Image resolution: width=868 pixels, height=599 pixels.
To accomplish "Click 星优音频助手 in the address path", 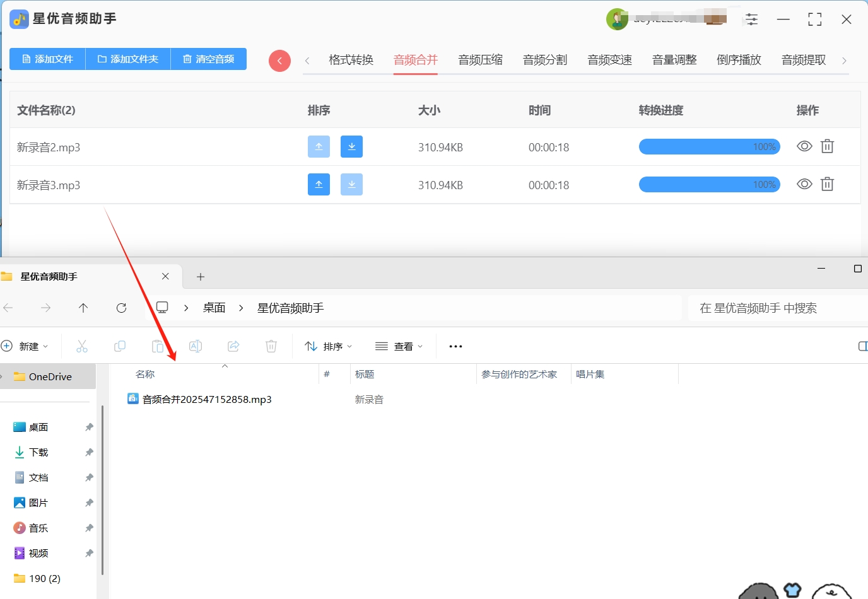I will [x=291, y=308].
